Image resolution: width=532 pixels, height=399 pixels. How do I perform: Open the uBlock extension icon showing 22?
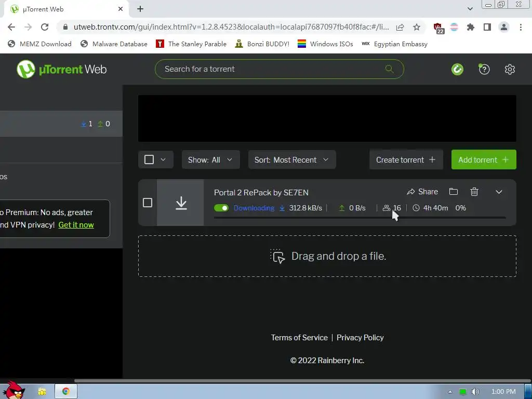(x=437, y=28)
